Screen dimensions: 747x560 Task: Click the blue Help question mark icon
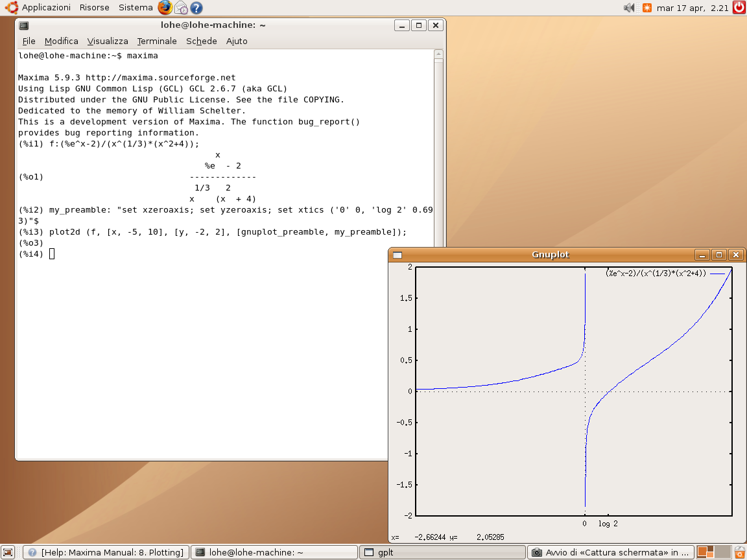(x=196, y=8)
